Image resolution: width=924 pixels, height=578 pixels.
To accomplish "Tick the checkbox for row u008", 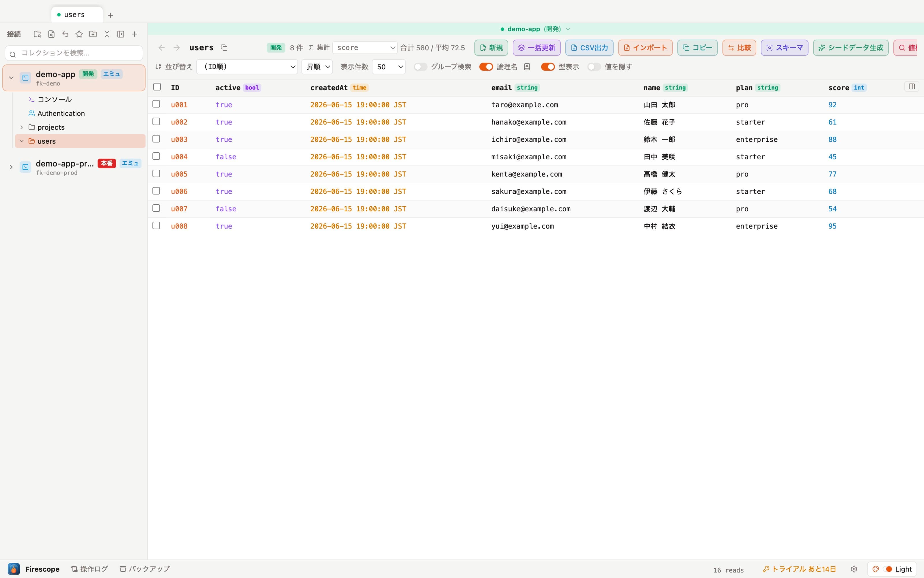I will (x=156, y=225).
